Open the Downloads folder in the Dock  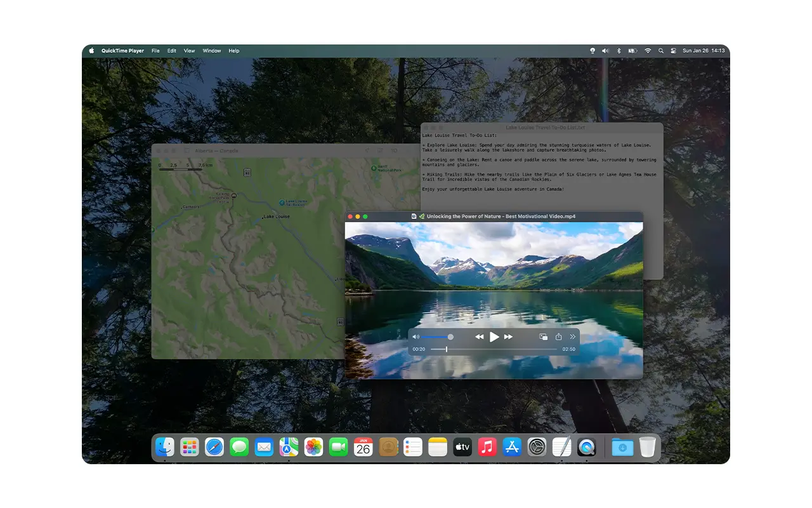click(x=622, y=447)
